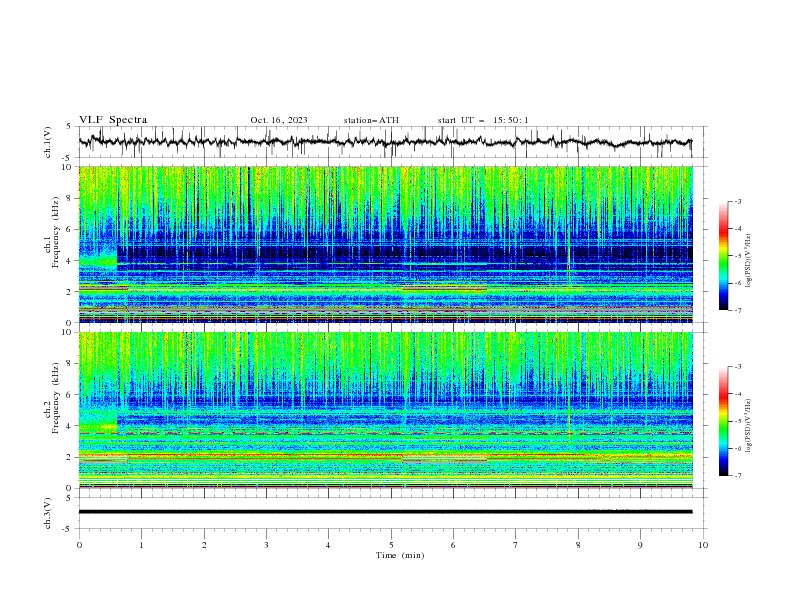This screenshot has width=792, height=612.
Task: Click the "start UT = 15:50:1" text
Action: (483, 120)
